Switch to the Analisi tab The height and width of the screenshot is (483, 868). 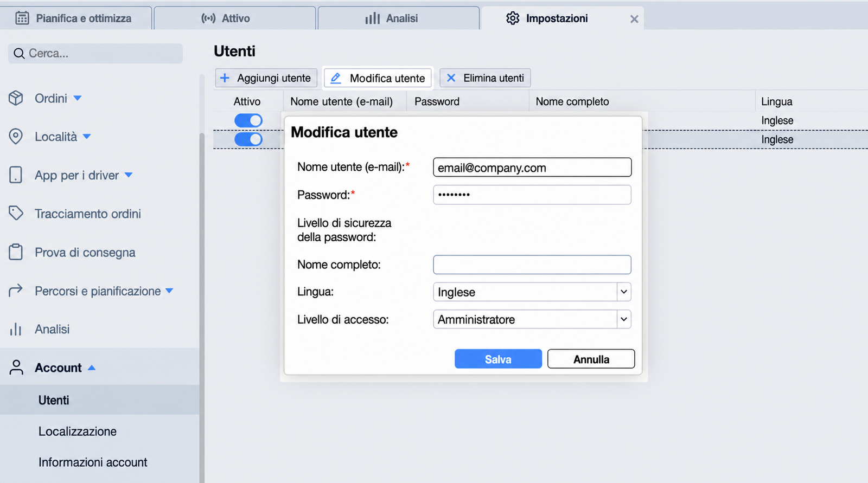pos(399,18)
